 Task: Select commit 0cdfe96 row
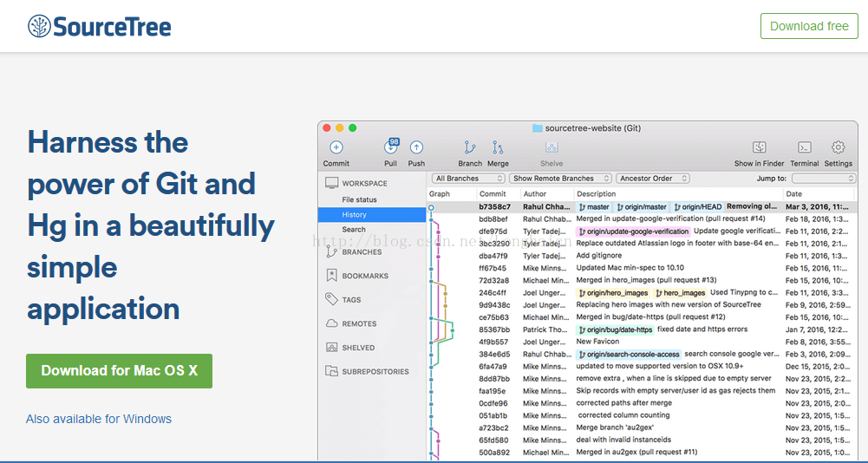(x=642, y=403)
